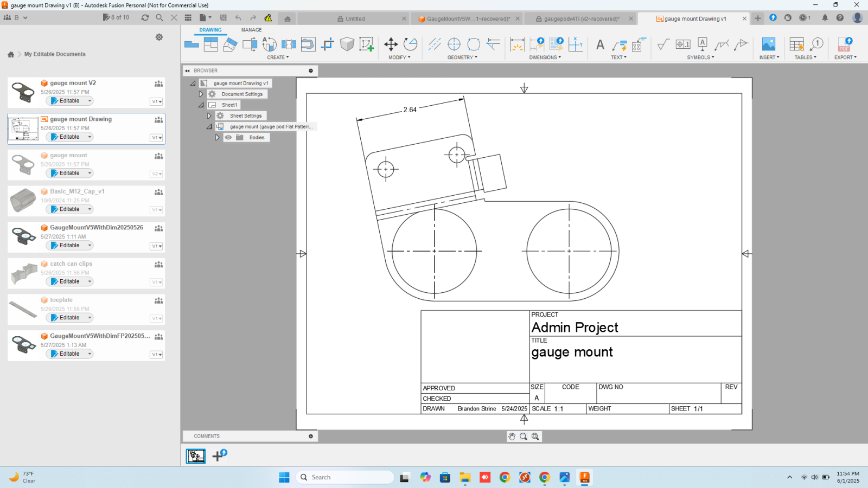
Task: Click the warning triangle icon
Action: pyautogui.click(x=268, y=18)
